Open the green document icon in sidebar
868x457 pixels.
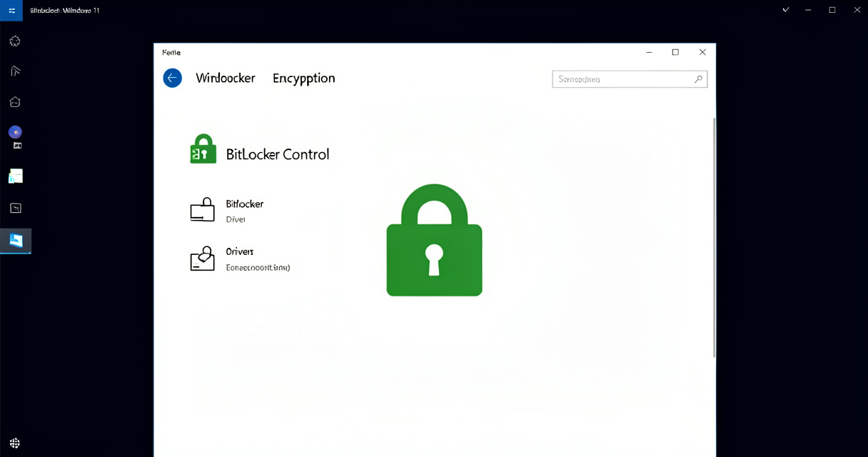click(x=15, y=176)
